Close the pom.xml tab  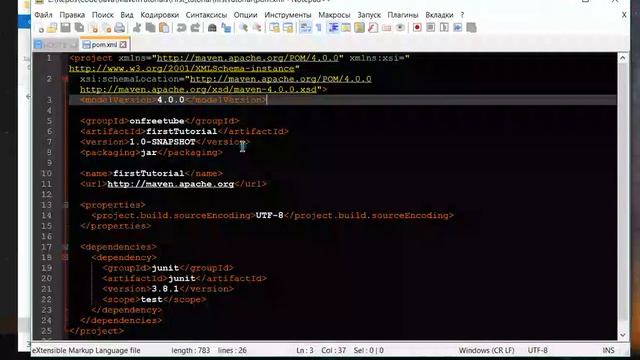pos(123,44)
